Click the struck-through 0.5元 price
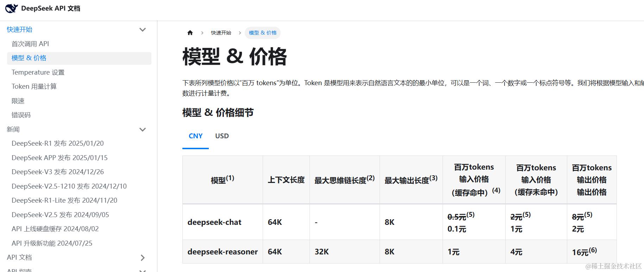Image resolution: width=644 pixels, height=272 pixels. (457, 217)
